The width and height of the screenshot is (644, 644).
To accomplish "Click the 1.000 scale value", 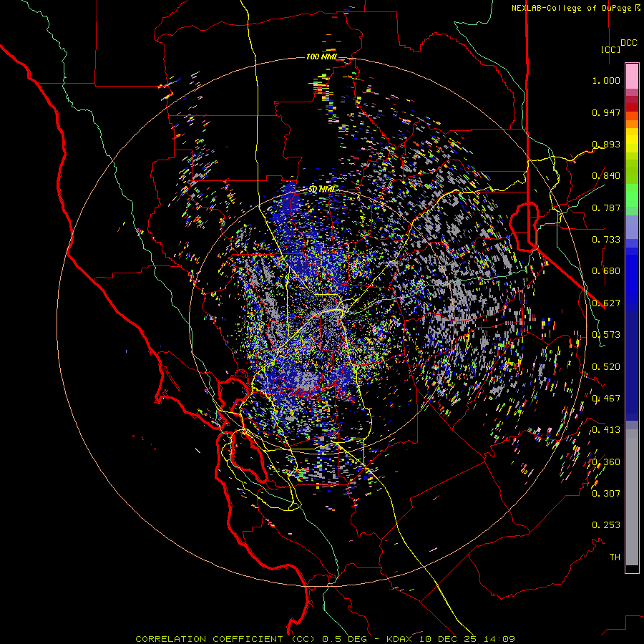I will point(606,80).
